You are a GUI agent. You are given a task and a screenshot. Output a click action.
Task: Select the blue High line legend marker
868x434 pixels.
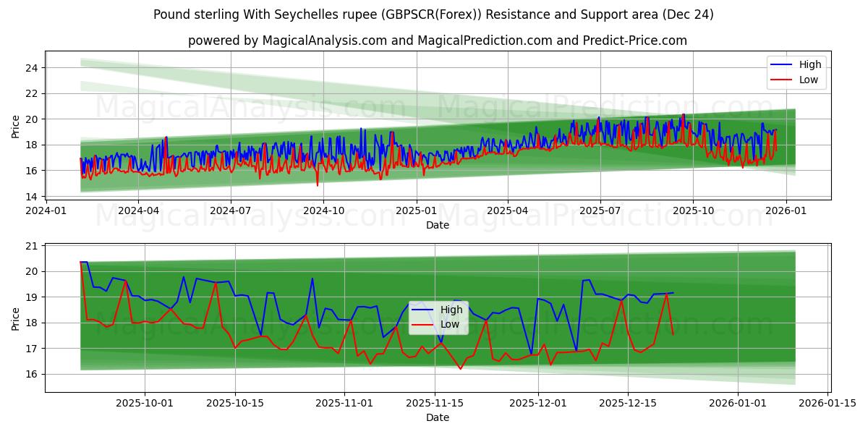[783, 64]
